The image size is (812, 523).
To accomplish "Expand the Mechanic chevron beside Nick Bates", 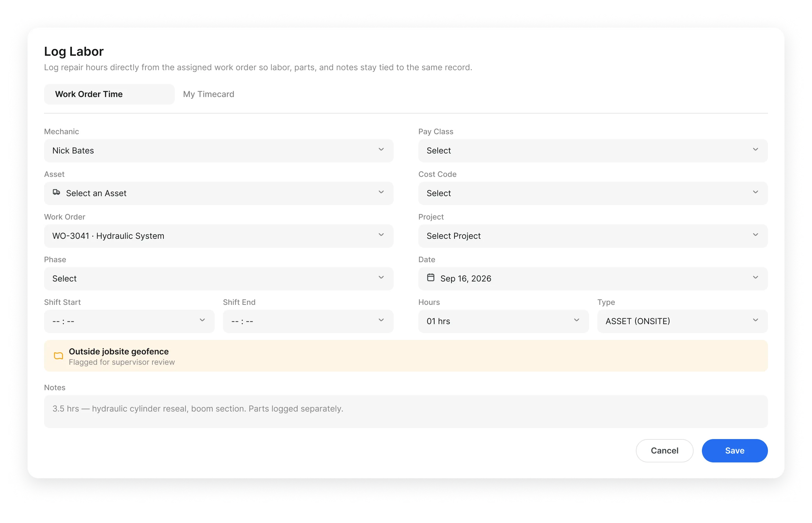I will pyautogui.click(x=381, y=150).
